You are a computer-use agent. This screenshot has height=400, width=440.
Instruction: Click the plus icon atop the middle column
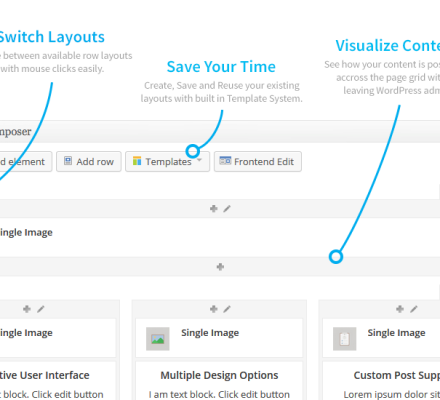[x=214, y=309]
